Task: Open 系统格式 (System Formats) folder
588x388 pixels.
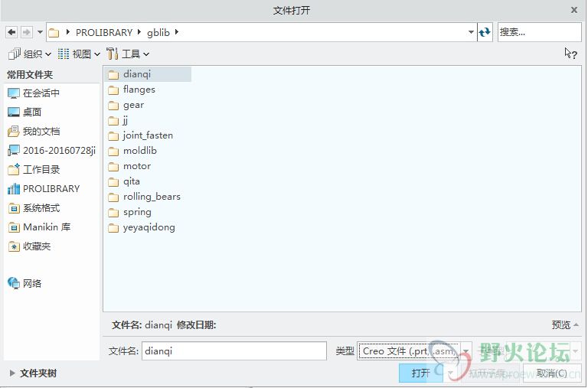Action: click(34, 207)
